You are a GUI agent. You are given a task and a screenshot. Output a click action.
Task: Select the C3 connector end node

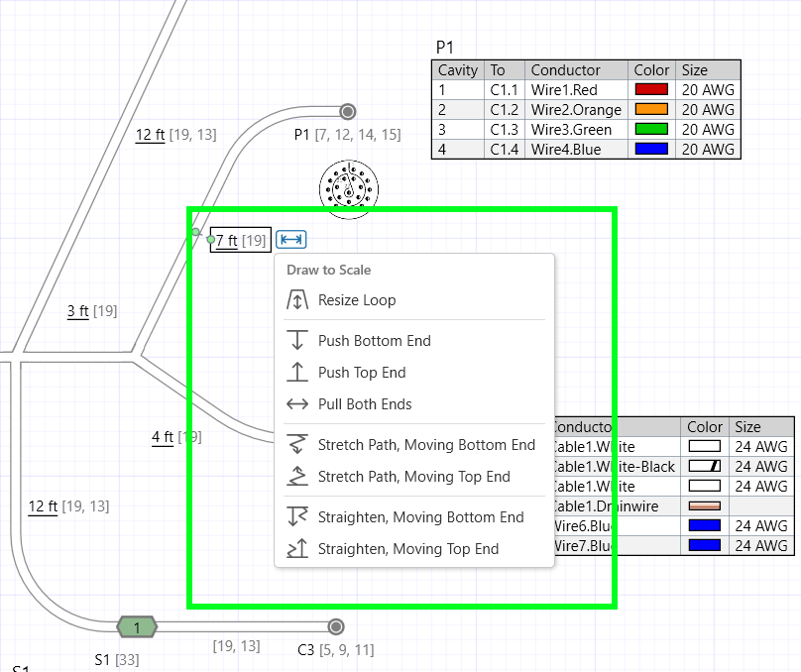coord(336,626)
